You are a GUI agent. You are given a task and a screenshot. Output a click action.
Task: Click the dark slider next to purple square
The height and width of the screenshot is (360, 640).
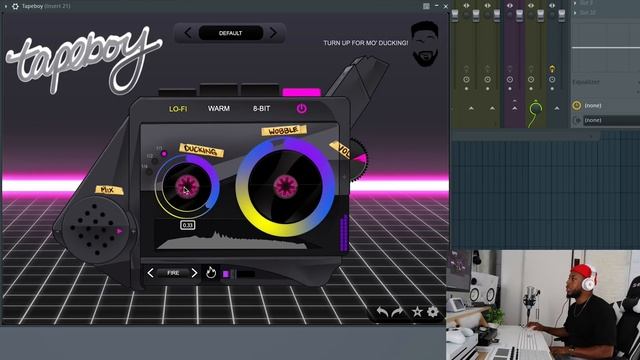point(246,274)
